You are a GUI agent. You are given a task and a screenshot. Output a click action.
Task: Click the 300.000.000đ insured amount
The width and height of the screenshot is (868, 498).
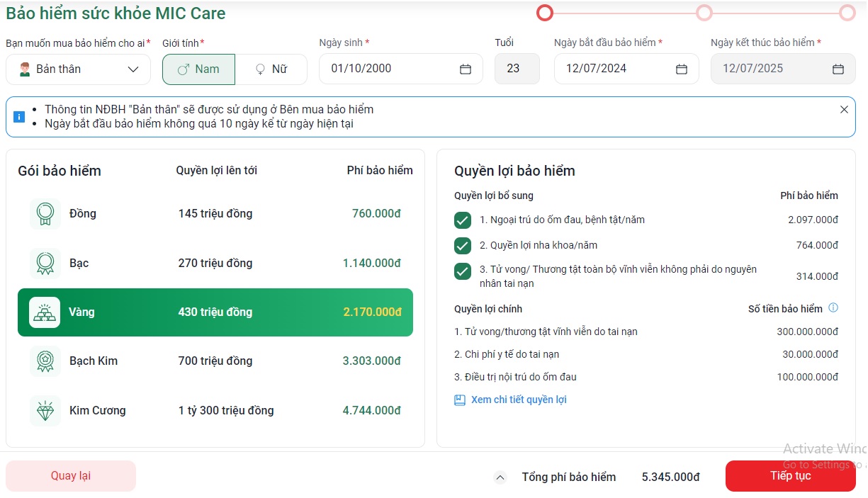coord(807,332)
